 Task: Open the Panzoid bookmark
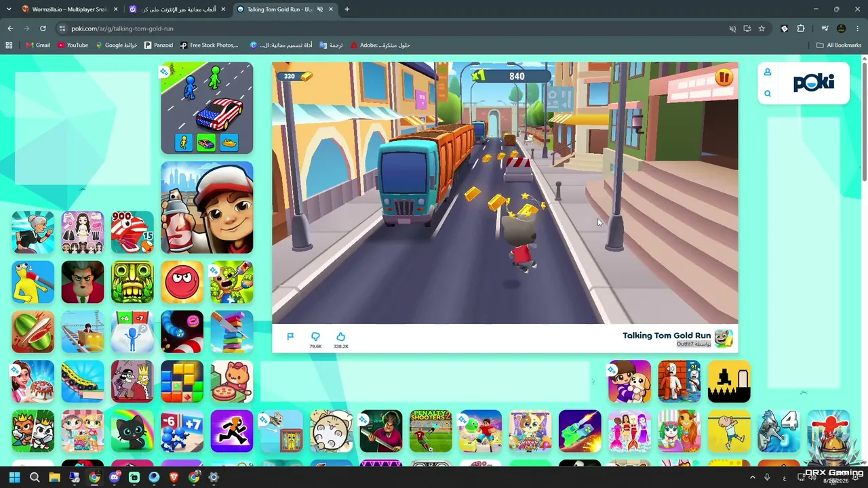(x=159, y=45)
